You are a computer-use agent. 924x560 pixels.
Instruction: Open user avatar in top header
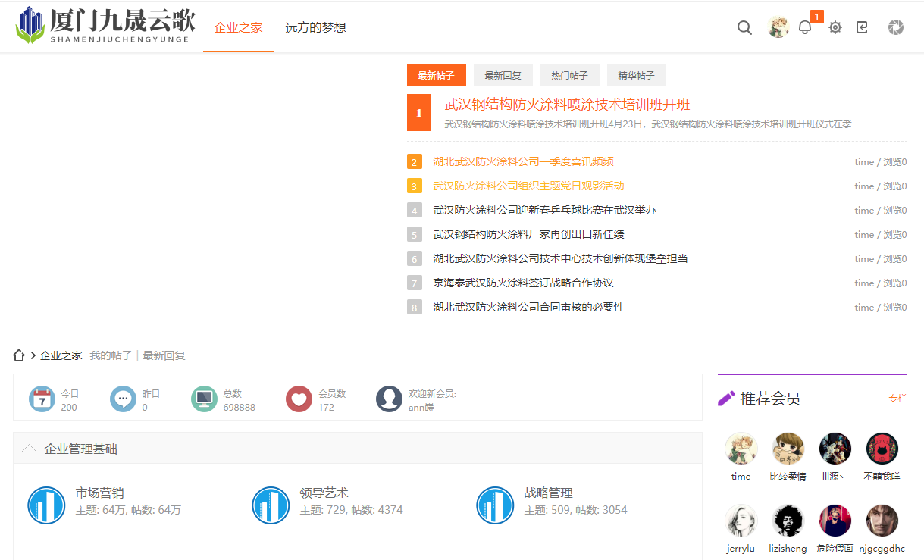point(778,28)
